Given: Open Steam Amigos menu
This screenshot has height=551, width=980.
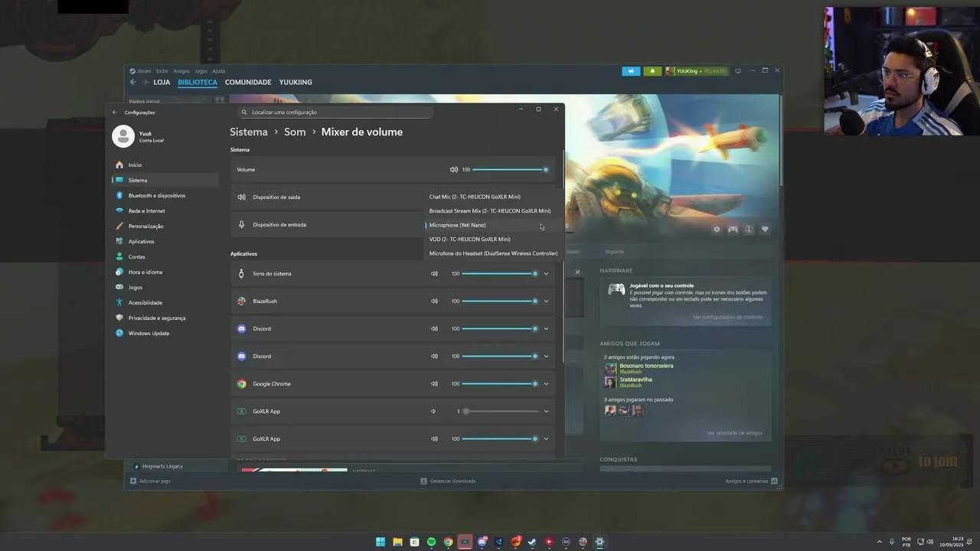Looking at the screenshot, I should pyautogui.click(x=181, y=71).
